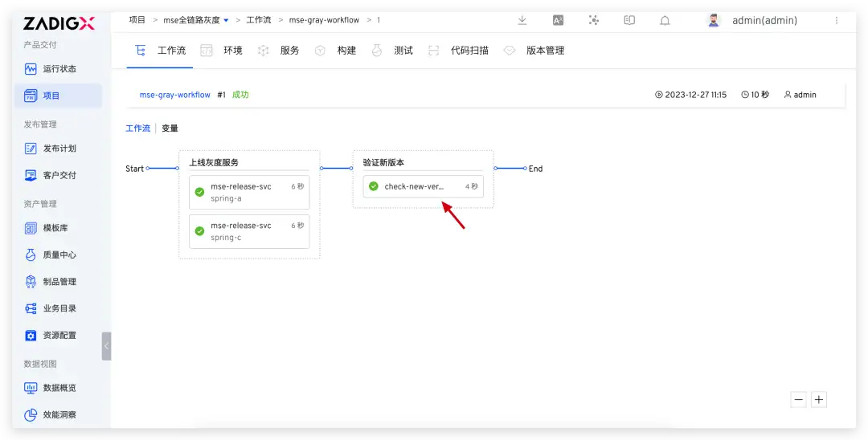The width and height of the screenshot is (868, 440).
Task: Click the ZadigX logo
Action: click(59, 23)
